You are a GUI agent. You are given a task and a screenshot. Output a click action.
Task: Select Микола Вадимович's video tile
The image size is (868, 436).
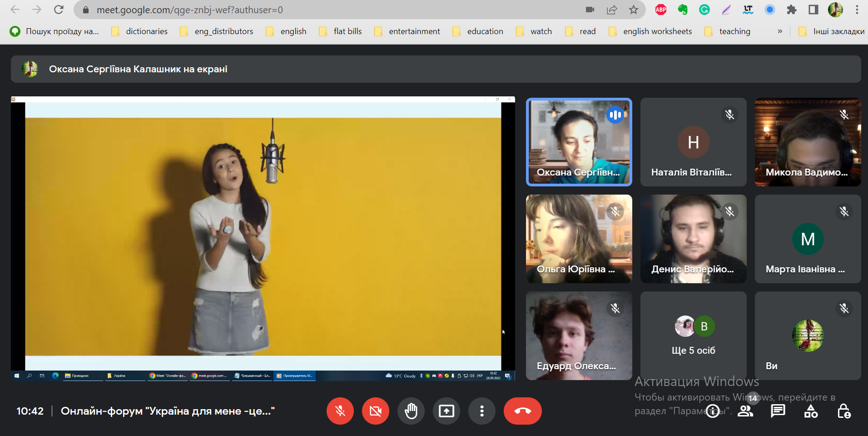tap(808, 142)
